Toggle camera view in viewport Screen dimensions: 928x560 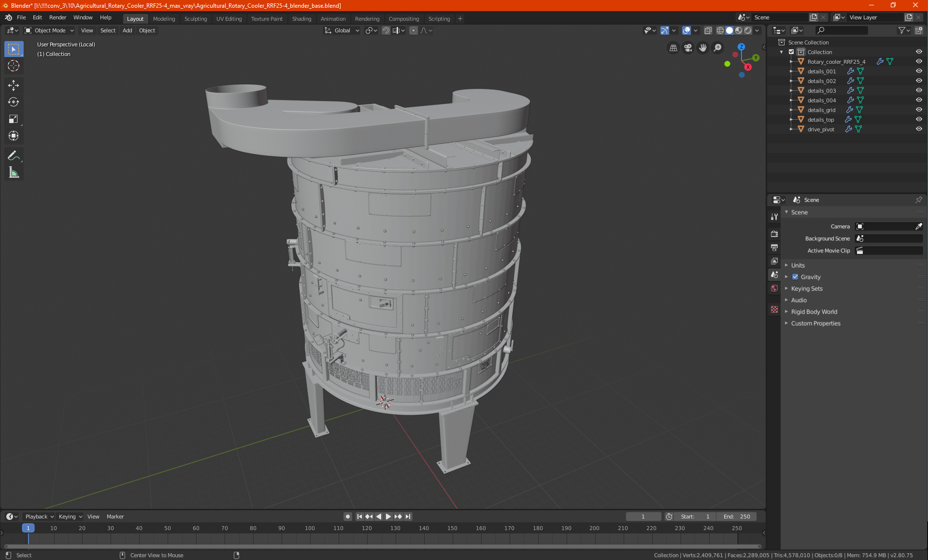coord(688,48)
